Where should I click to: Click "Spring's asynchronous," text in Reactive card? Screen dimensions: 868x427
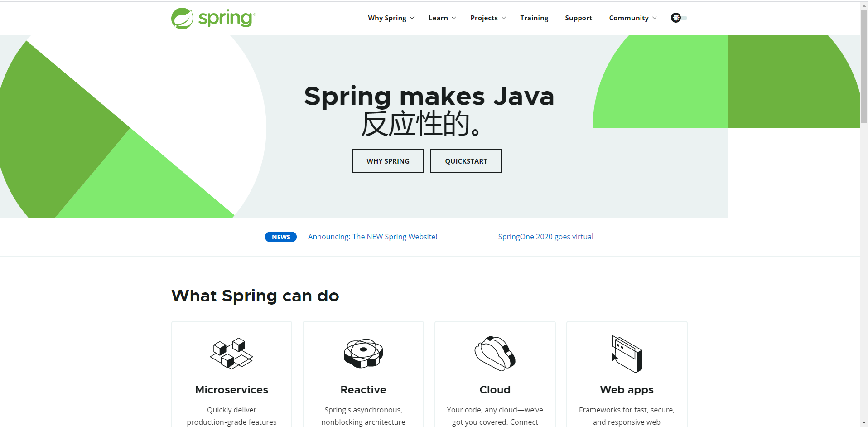363,410
